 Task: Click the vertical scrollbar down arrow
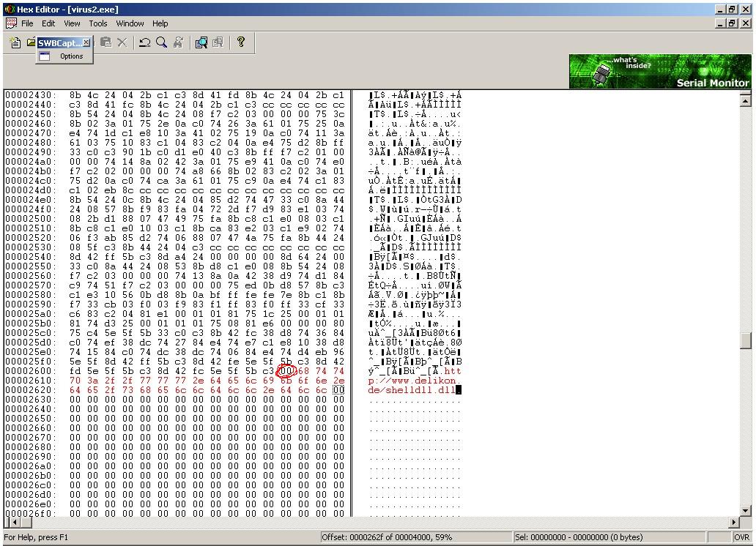click(x=746, y=510)
